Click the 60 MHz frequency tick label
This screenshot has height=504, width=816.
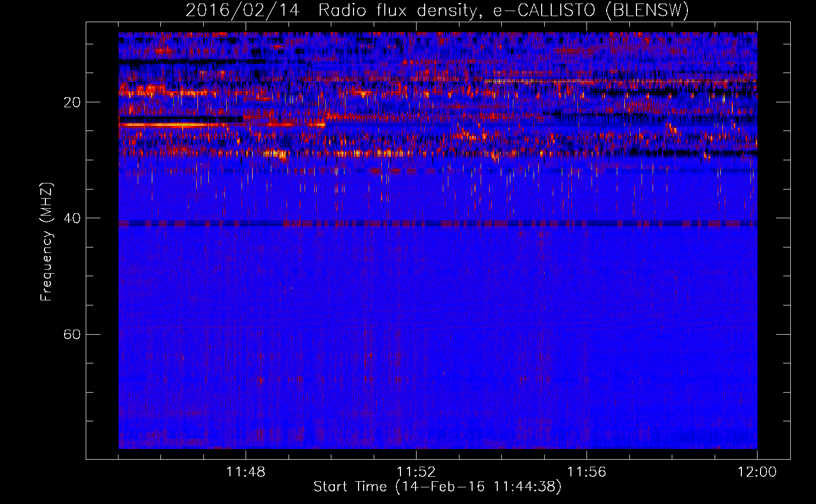point(72,334)
